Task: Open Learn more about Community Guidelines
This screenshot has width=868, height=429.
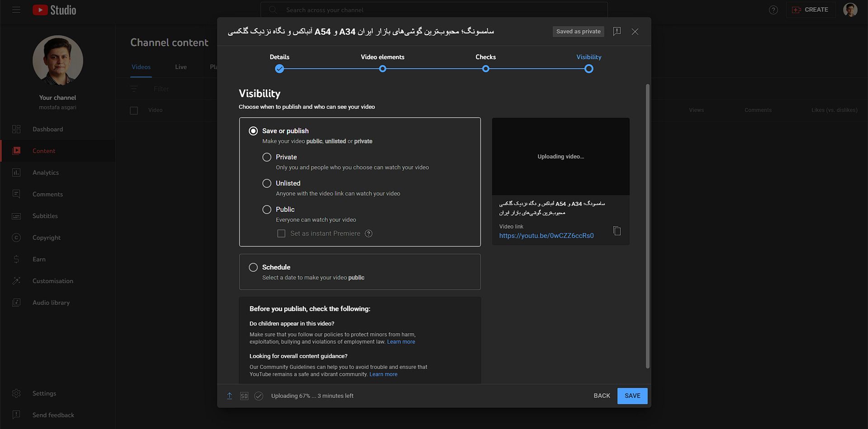Action: (x=383, y=374)
